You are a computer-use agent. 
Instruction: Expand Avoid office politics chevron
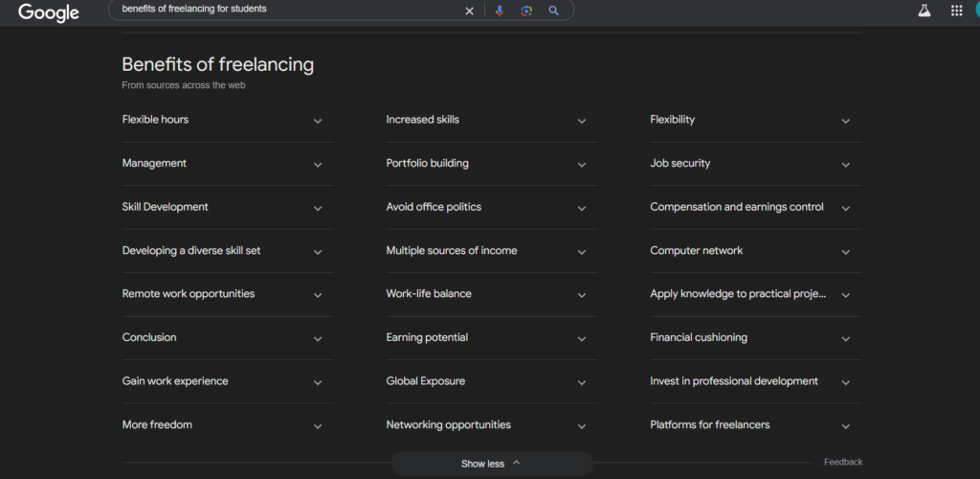pyautogui.click(x=582, y=208)
